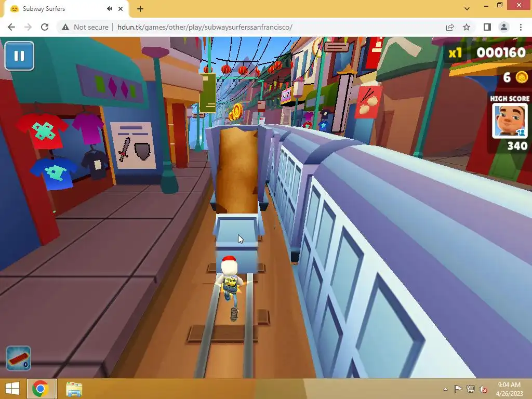The height and width of the screenshot is (399, 532).
Task: Show hidden system tray icons
Action: click(445, 389)
